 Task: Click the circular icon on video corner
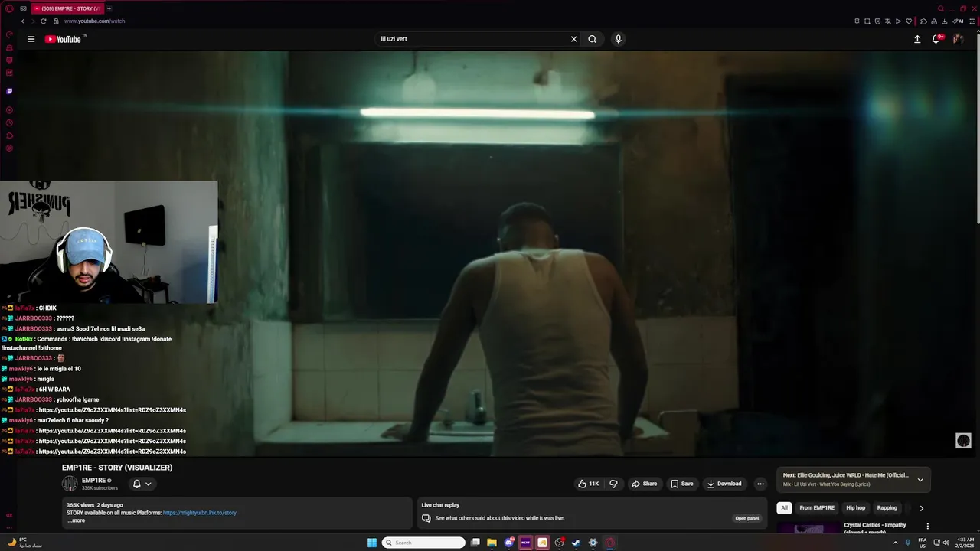tap(963, 440)
